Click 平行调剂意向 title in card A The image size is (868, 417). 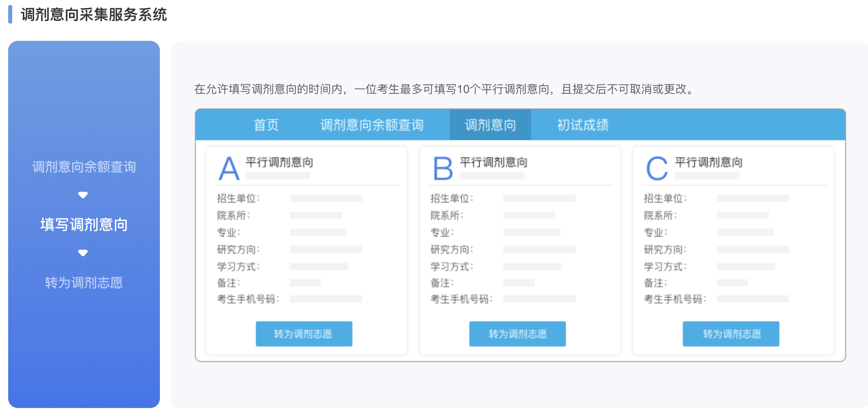pyautogui.click(x=279, y=162)
